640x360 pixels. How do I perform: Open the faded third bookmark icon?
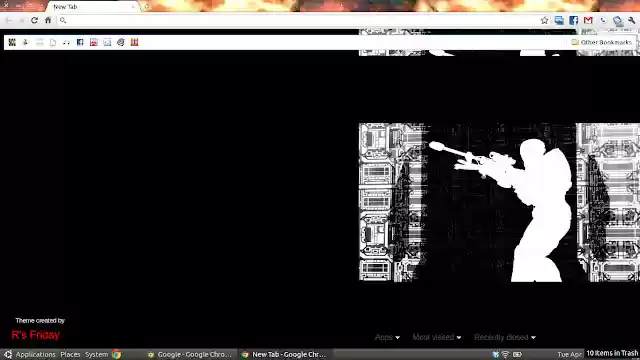point(39,42)
